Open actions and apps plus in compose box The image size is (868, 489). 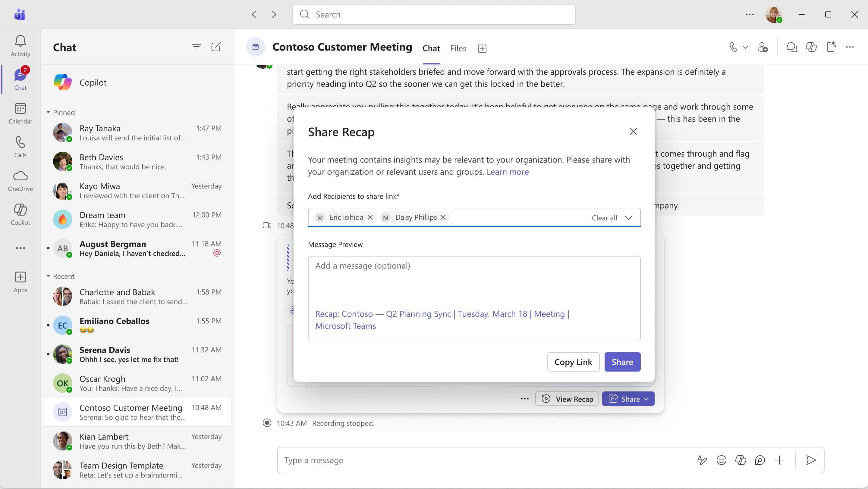coord(779,460)
